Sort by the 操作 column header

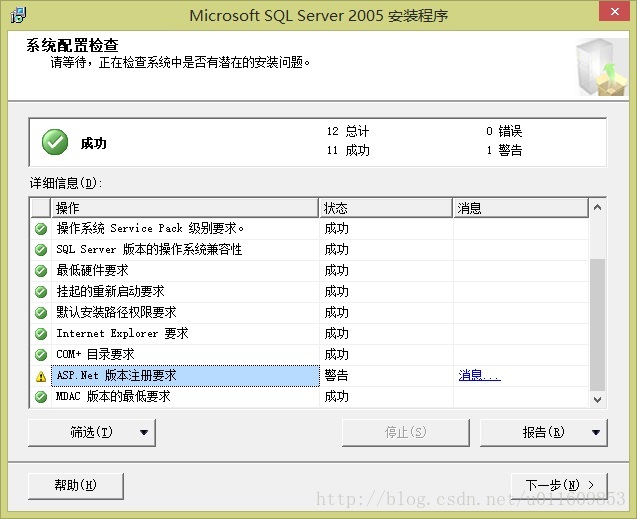coord(185,208)
